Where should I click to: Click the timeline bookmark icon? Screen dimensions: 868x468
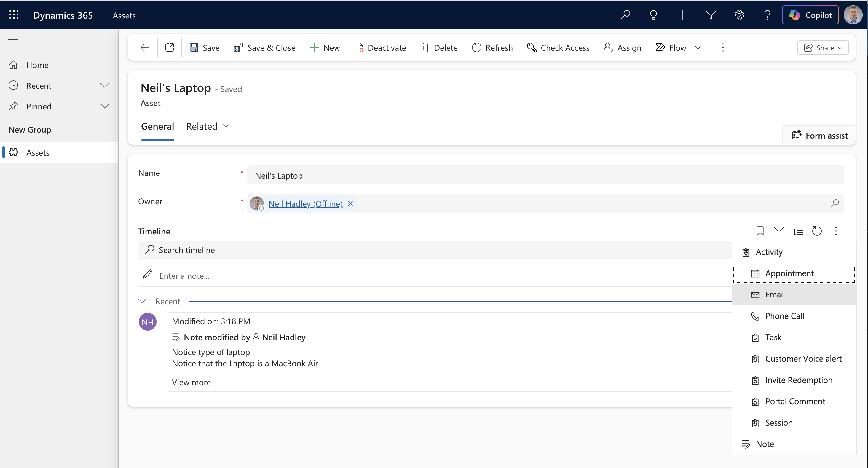coord(759,231)
